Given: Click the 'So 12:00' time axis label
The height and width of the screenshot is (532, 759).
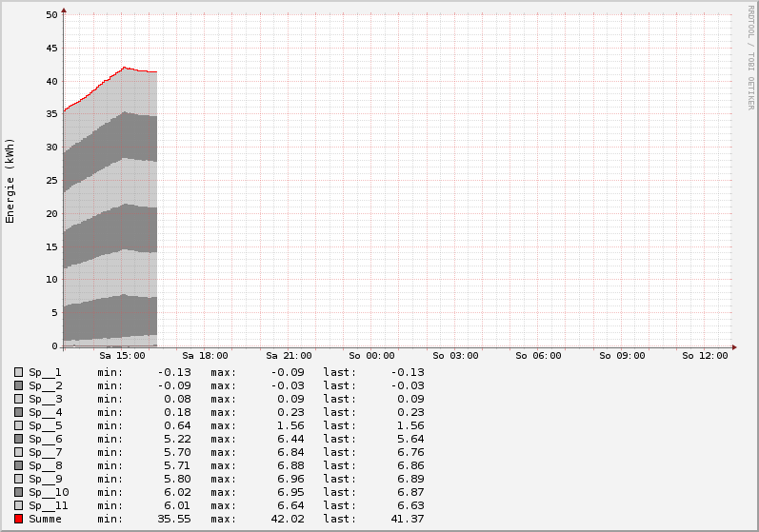Looking at the screenshot, I should point(705,356).
